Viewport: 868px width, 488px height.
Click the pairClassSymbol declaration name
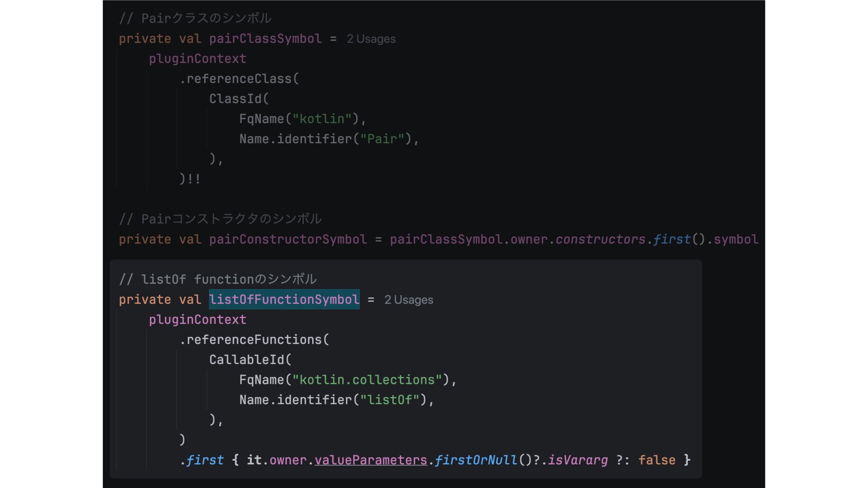265,39
